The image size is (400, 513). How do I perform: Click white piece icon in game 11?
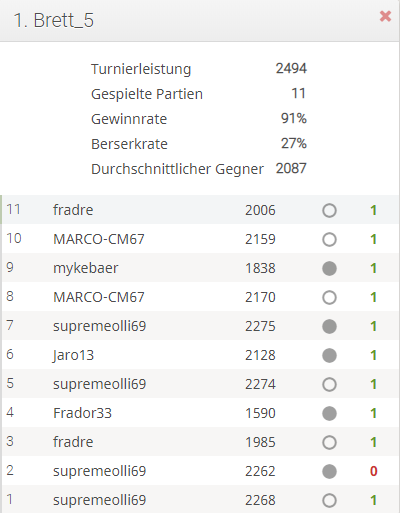(x=329, y=211)
